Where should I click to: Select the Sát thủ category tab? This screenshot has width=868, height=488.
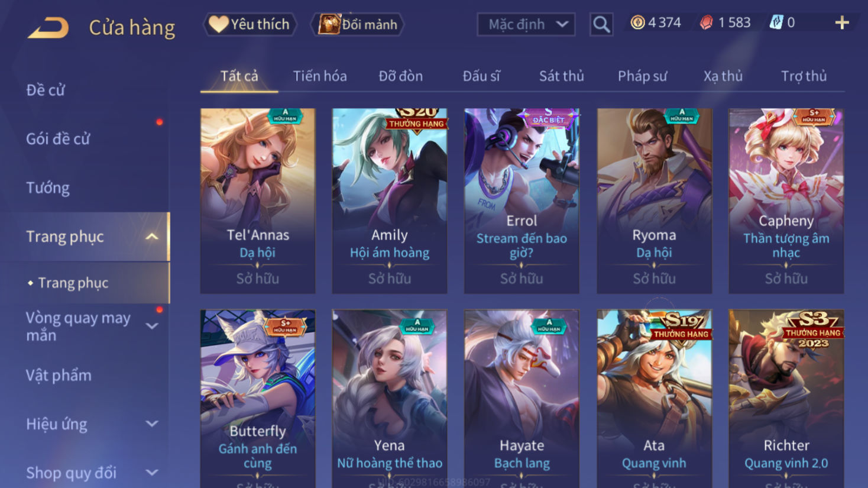point(561,76)
